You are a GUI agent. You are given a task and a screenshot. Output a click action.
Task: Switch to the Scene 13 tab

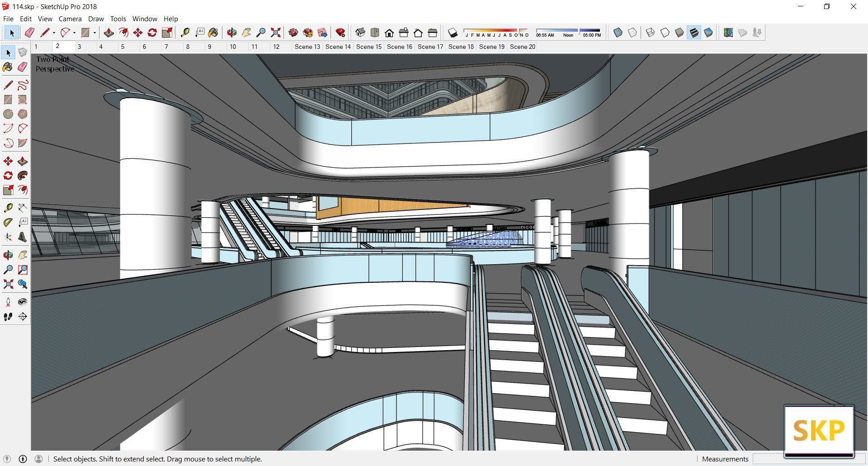point(307,47)
